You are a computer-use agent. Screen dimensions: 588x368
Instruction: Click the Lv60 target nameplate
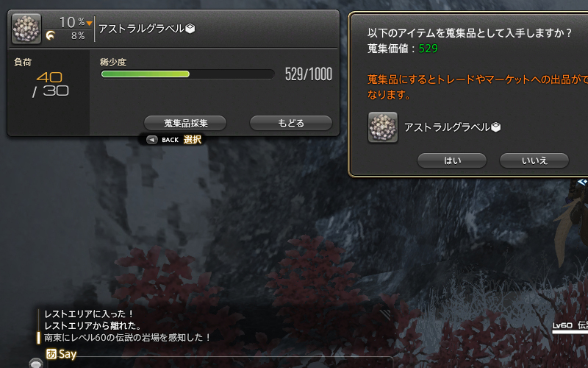coord(570,325)
